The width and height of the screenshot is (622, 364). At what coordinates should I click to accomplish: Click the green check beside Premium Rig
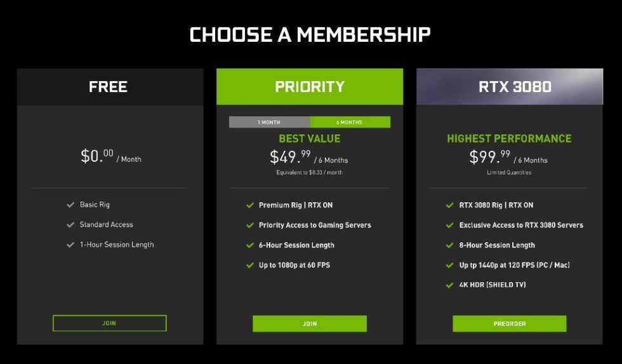(x=250, y=205)
